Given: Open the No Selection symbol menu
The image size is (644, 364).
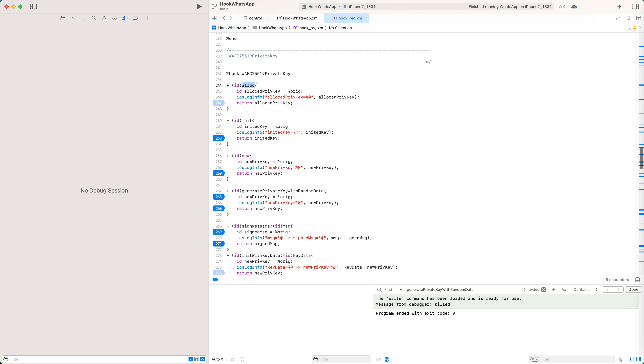Looking at the screenshot, I should 340,28.
